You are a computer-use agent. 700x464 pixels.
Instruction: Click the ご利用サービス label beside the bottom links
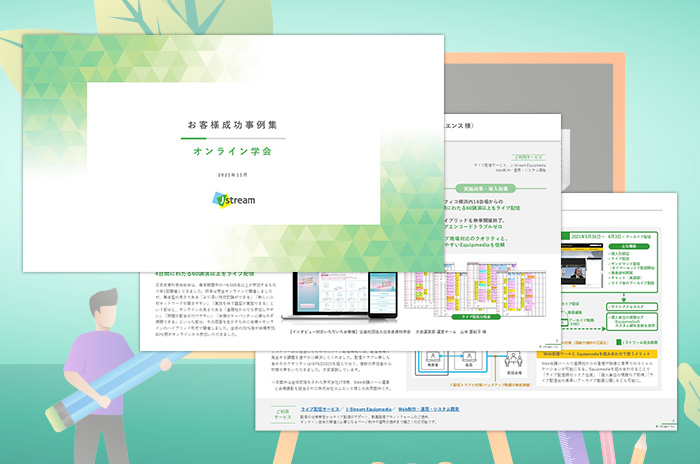click(283, 414)
